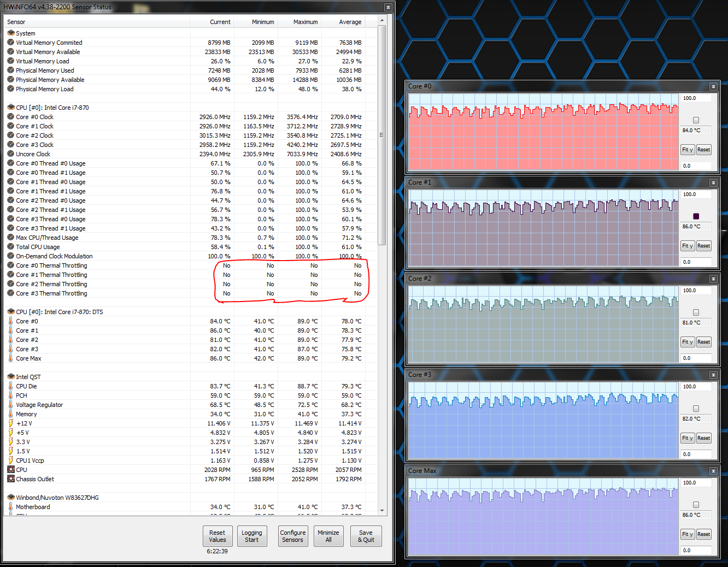Click the System group sensor icon

(x=10, y=33)
